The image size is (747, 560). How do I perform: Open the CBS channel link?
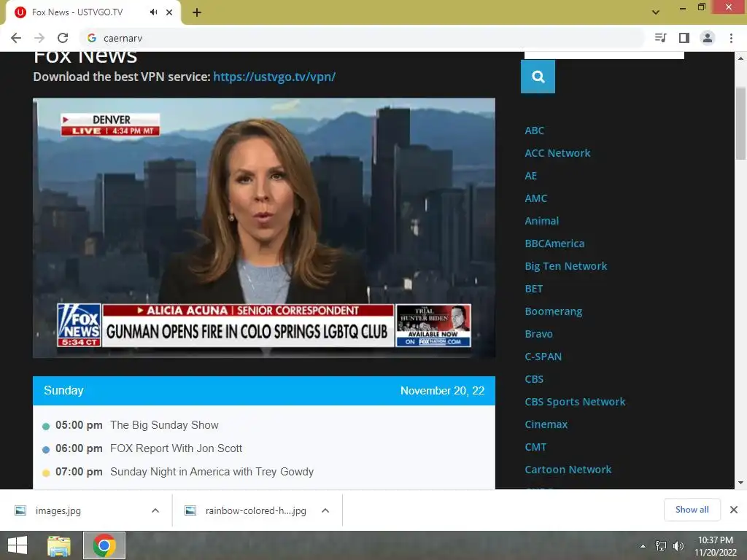click(534, 379)
